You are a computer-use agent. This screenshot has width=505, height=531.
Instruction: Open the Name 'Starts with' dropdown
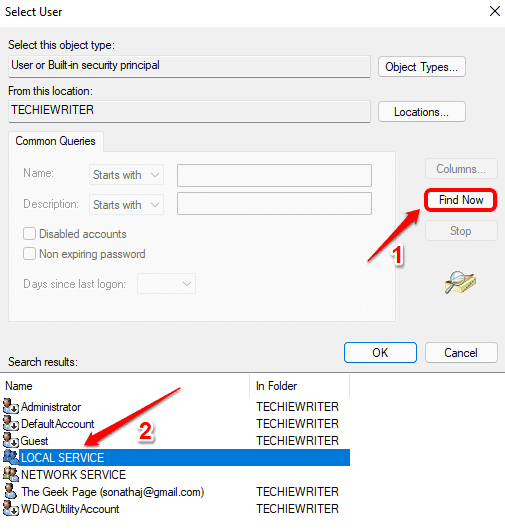[126, 175]
